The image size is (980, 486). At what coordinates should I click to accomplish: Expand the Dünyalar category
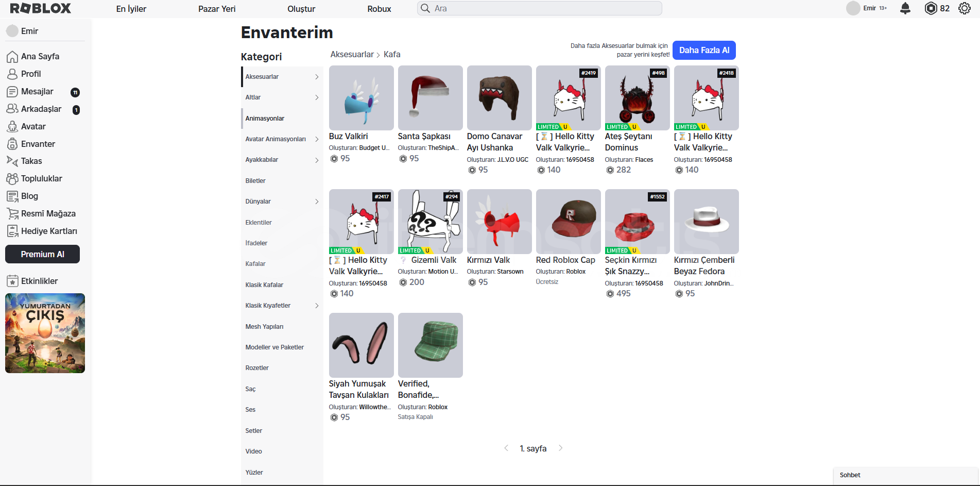point(317,202)
